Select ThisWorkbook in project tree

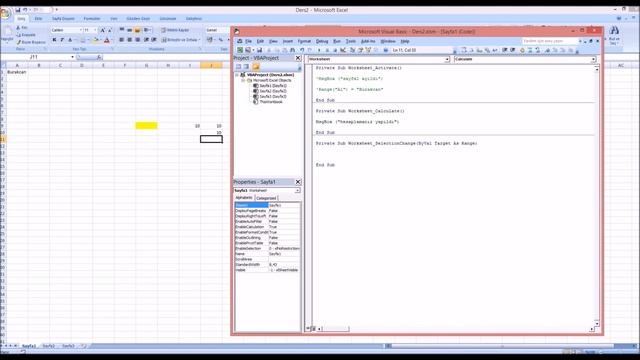click(x=271, y=102)
